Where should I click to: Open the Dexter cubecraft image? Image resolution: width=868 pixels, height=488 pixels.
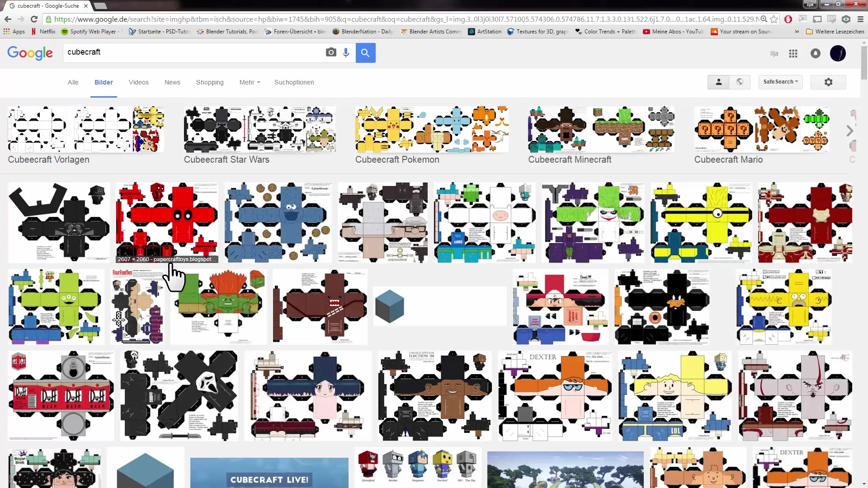click(555, 395)
